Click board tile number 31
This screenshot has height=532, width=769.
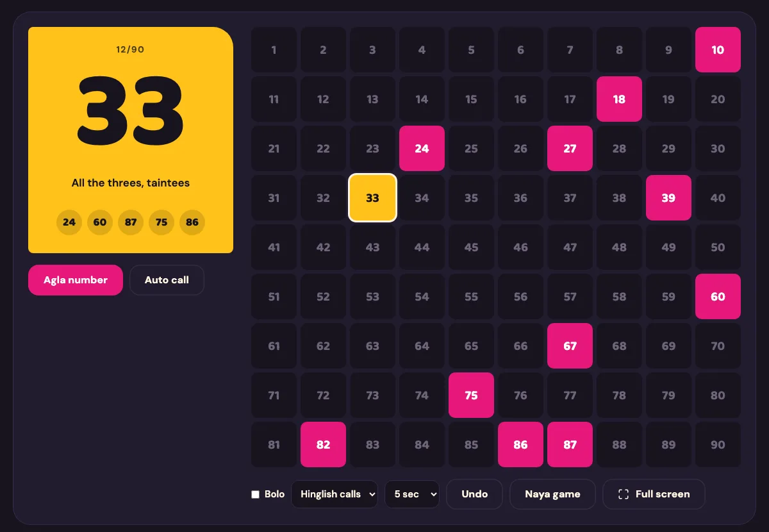(x=274, y=198)
